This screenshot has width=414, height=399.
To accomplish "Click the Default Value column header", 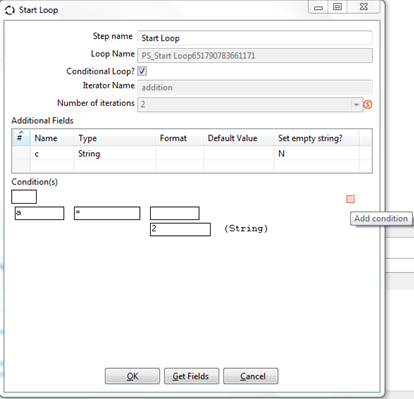I will 239,138.
